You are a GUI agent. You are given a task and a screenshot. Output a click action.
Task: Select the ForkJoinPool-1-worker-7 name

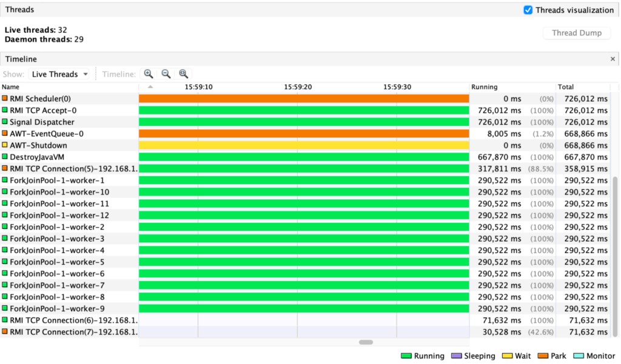tap(57, 285)
